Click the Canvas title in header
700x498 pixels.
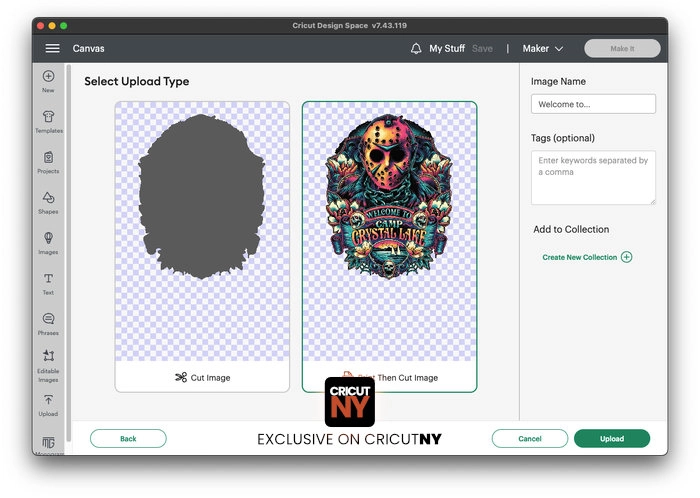[x=88, y=49]
